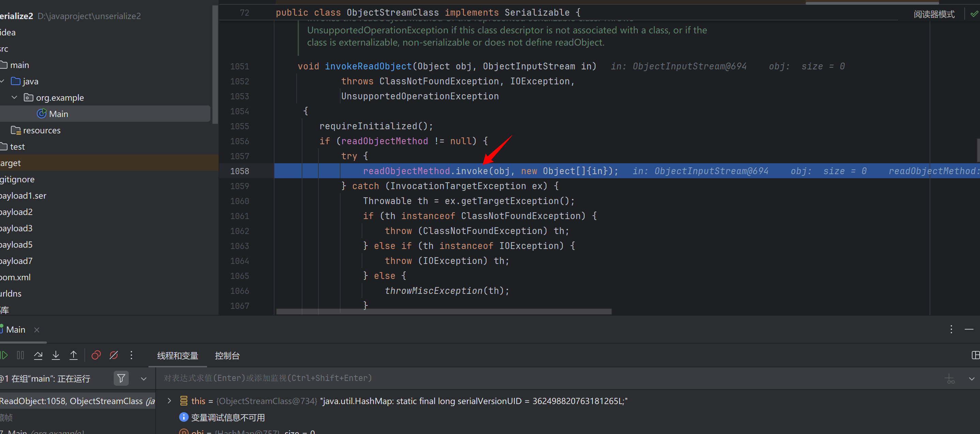This screenshot has height=434, width=980.
Task: Open the thread selector dropdown chevron
Action: 144,379
